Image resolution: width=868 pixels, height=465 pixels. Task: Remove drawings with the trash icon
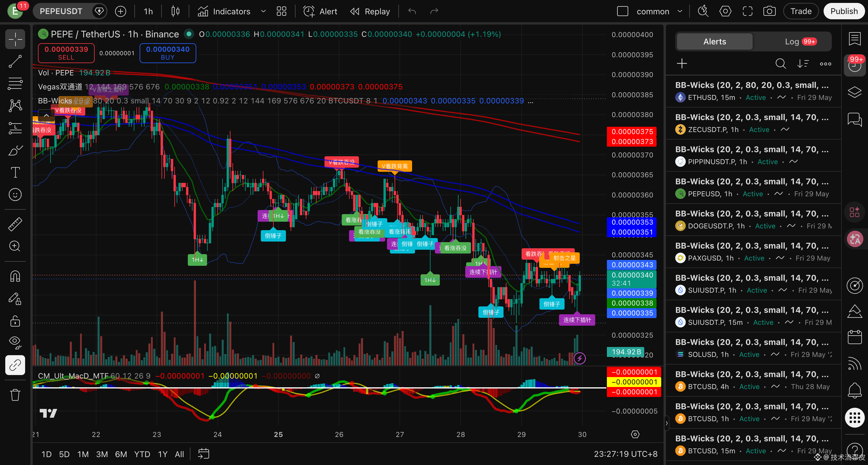pyautogui.click(x=15, y=395)
